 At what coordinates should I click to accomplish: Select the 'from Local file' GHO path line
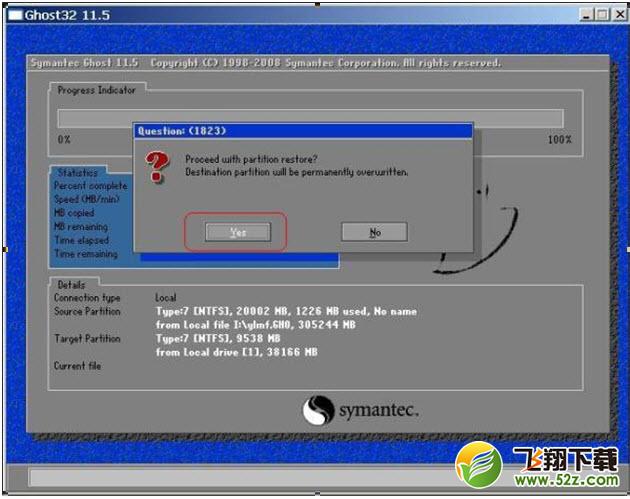(256, 325)
